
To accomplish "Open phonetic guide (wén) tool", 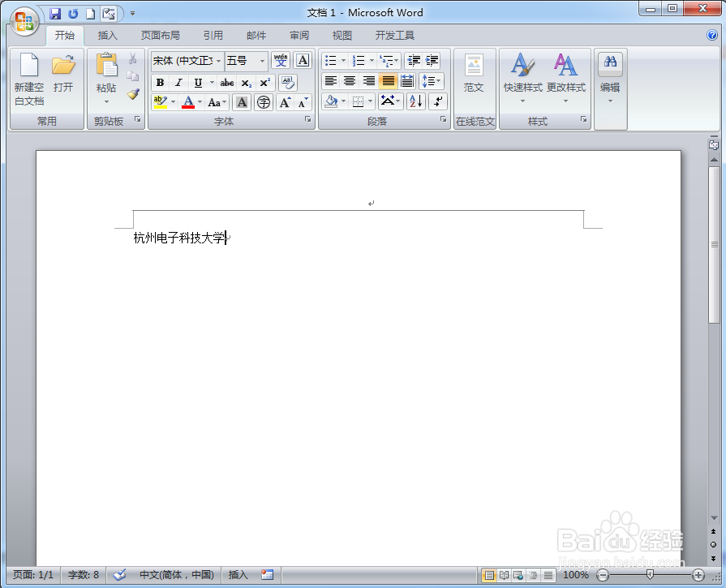I will coord(281,60).
